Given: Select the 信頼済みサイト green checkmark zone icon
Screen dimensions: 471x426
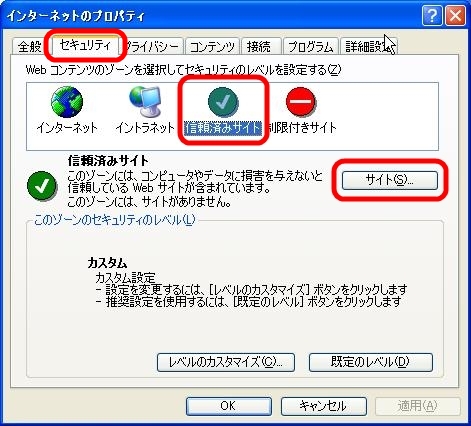Looking at the screenshot, I should 223,101.
